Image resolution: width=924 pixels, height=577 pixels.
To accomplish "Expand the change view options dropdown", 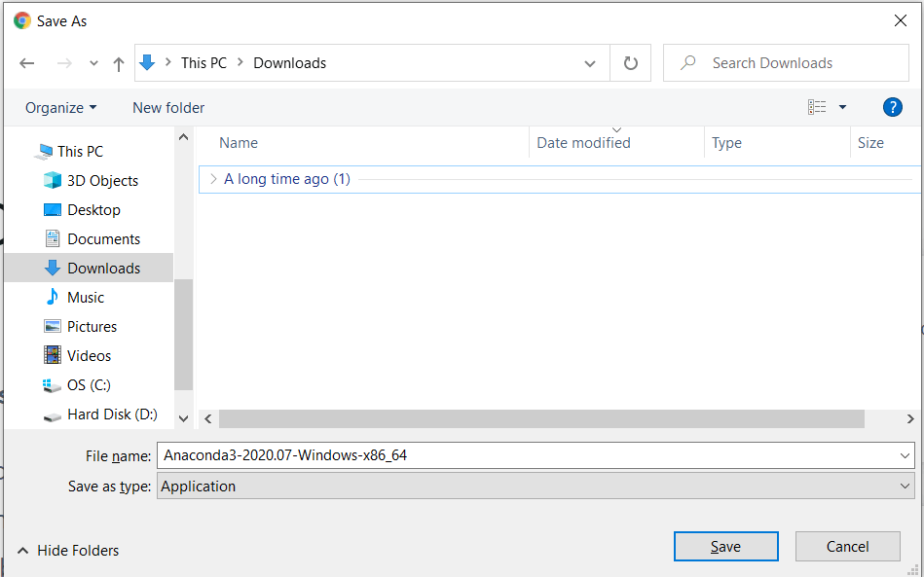I will click(843, 107).
